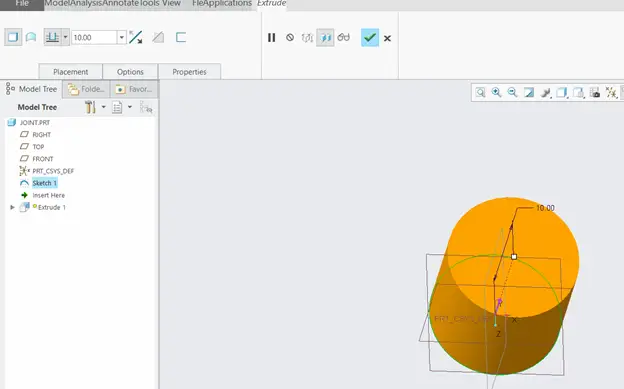
Task: Open Model Tree settings hammer icon
Action: (90, 107)
